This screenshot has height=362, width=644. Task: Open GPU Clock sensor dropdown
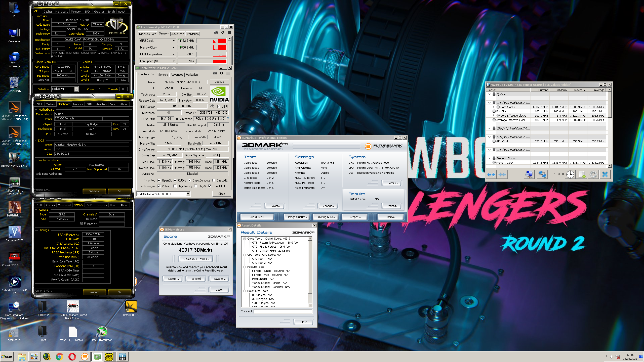(174, 40)
